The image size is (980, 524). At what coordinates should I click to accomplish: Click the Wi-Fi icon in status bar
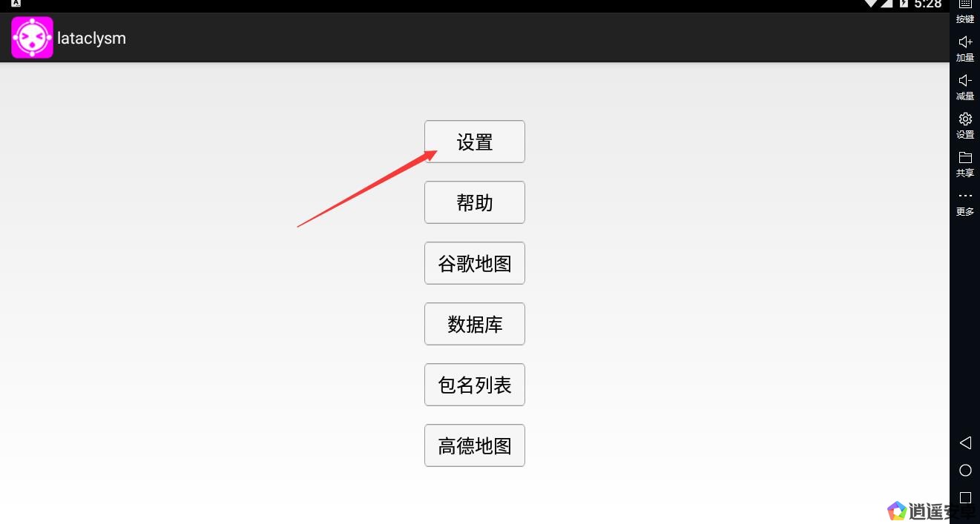pos(871,4)
